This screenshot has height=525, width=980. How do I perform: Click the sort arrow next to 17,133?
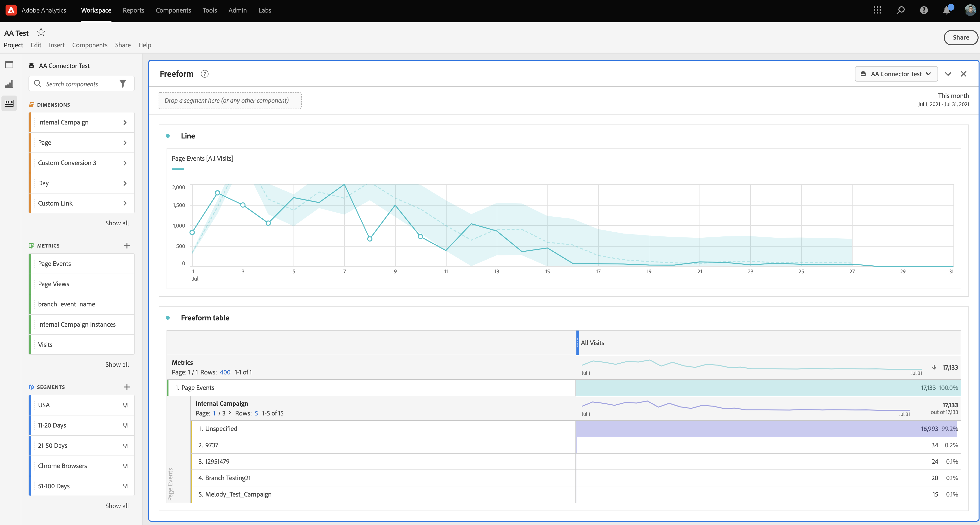934,367
